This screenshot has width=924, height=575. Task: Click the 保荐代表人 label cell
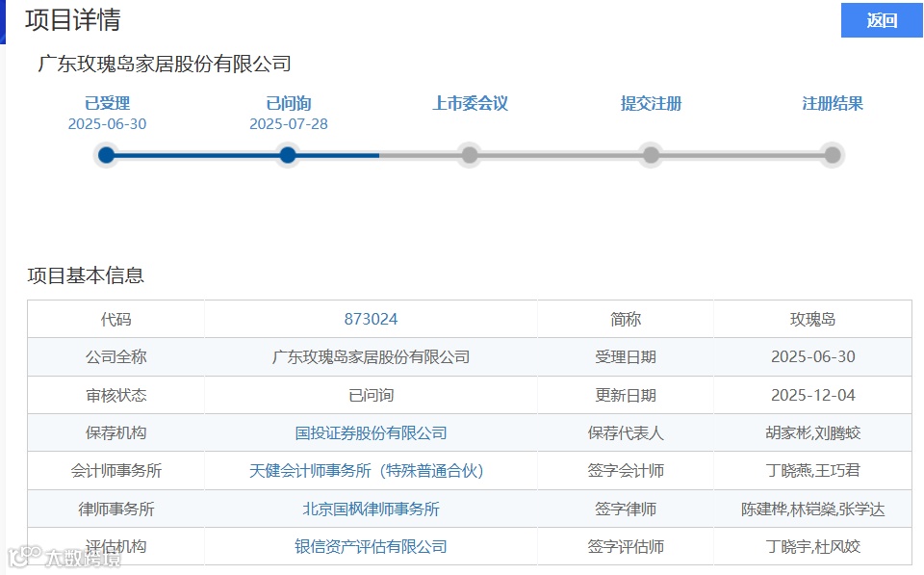pos(626,432)
